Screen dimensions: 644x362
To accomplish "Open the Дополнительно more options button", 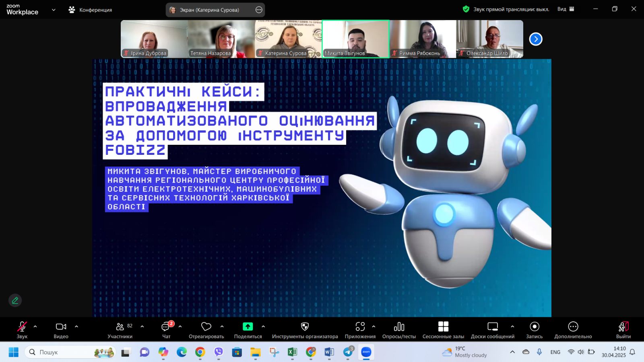I will click(573, 330).
